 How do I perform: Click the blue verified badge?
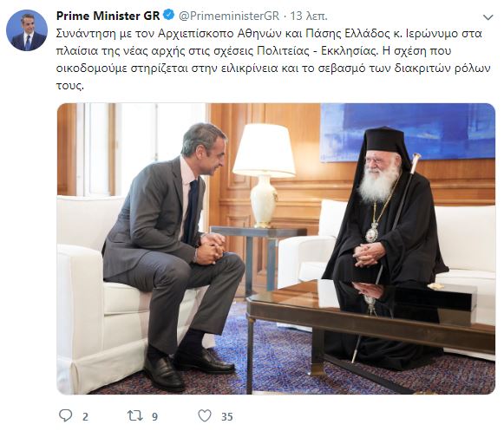pos(169,15)
